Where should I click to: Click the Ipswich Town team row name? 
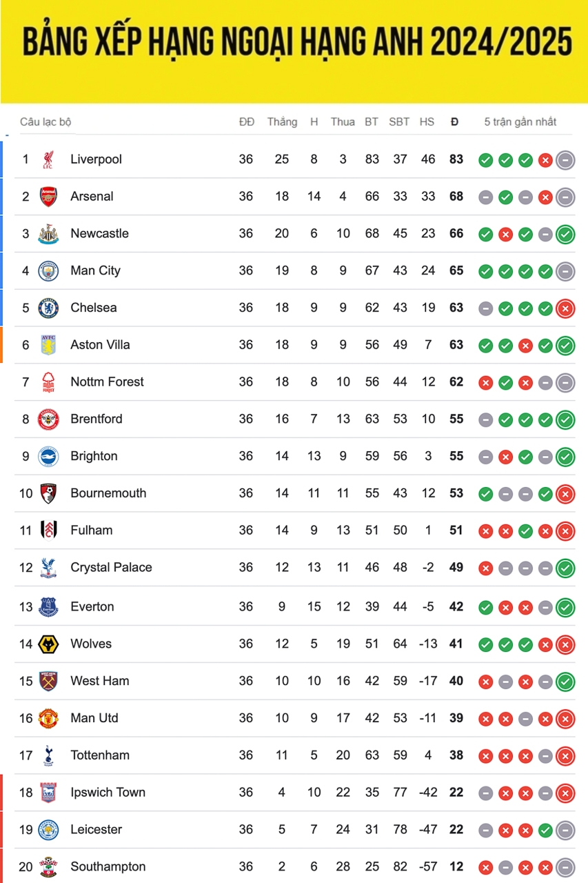pos(108,793)
